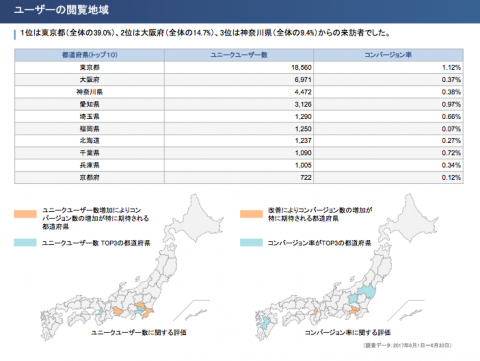Click the orange Aichi region on left map
The image size is (480, 361).
click(x=118, y=311)
